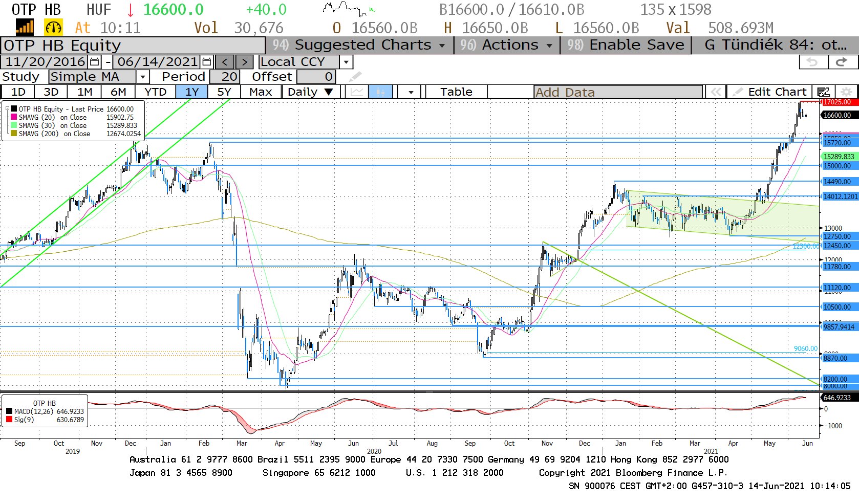Screen dimensions: 859x504
Task: Select the 1Y range tab
Action: point(191,92)
